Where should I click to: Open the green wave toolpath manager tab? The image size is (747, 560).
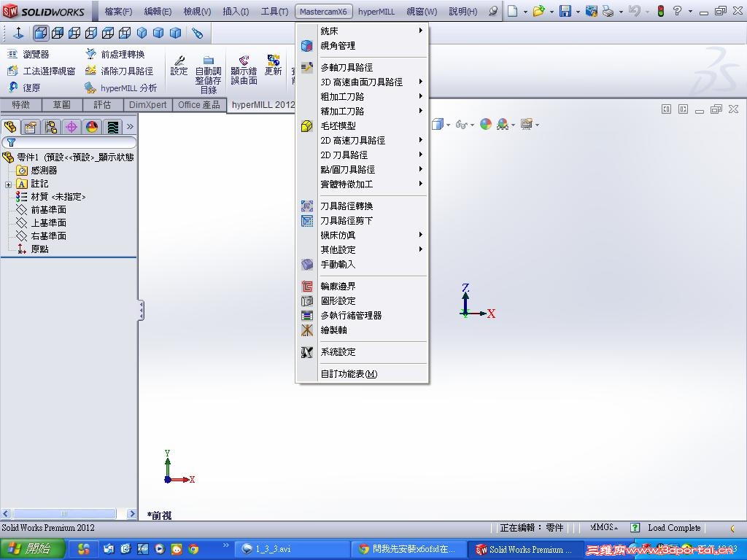pos(112,127)
